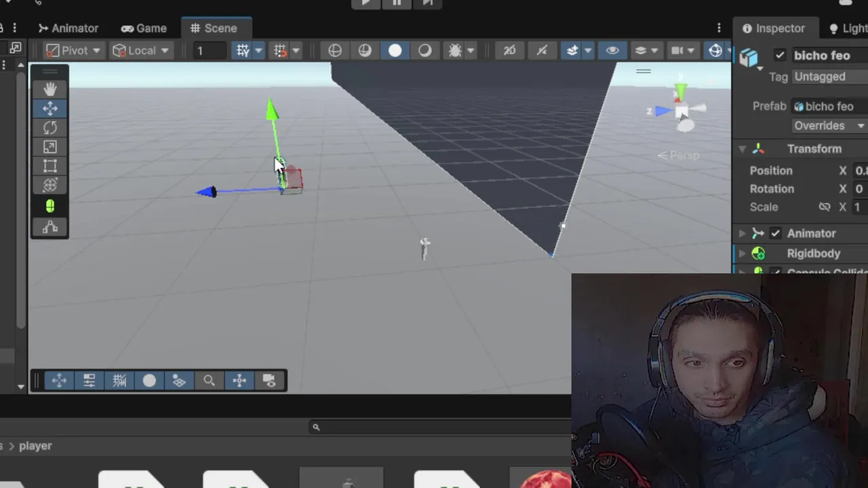Click the camera icon in bottom overlay bar
The height and width of the screenshot is (488, 868).
click(269, 381)
